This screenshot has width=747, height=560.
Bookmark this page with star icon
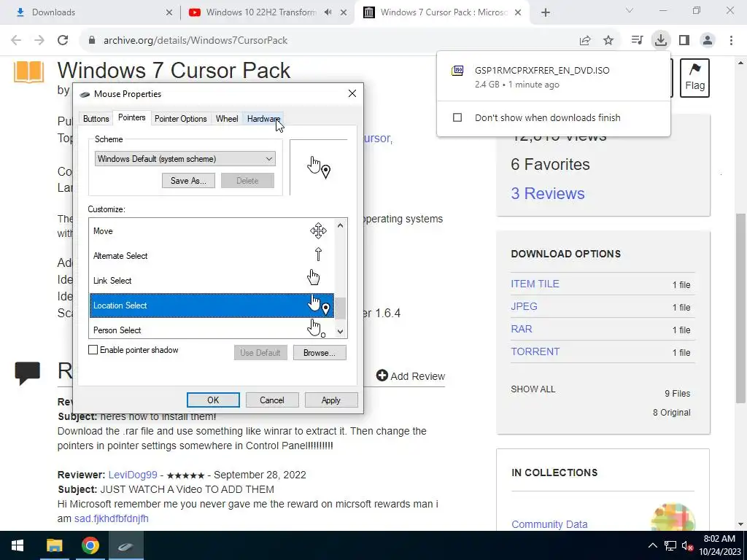pos(608,41)
